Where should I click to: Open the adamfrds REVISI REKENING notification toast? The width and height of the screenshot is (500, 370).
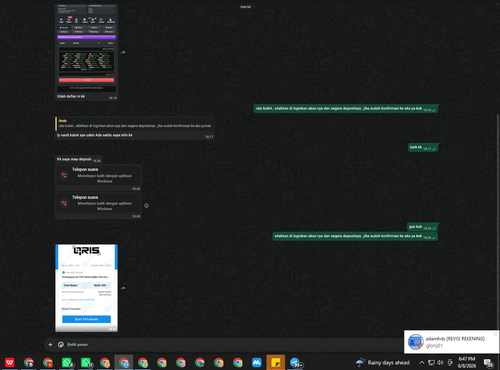(x=452, y=342)
